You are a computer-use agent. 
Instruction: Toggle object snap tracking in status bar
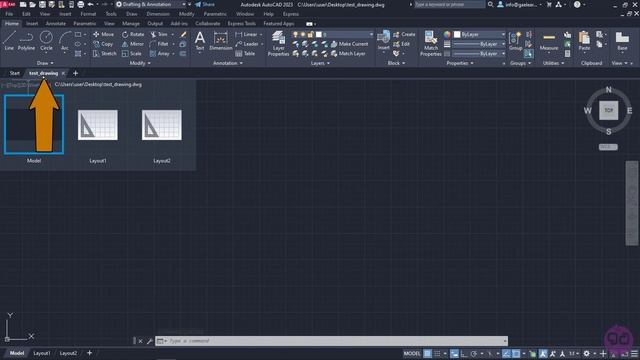506,353
